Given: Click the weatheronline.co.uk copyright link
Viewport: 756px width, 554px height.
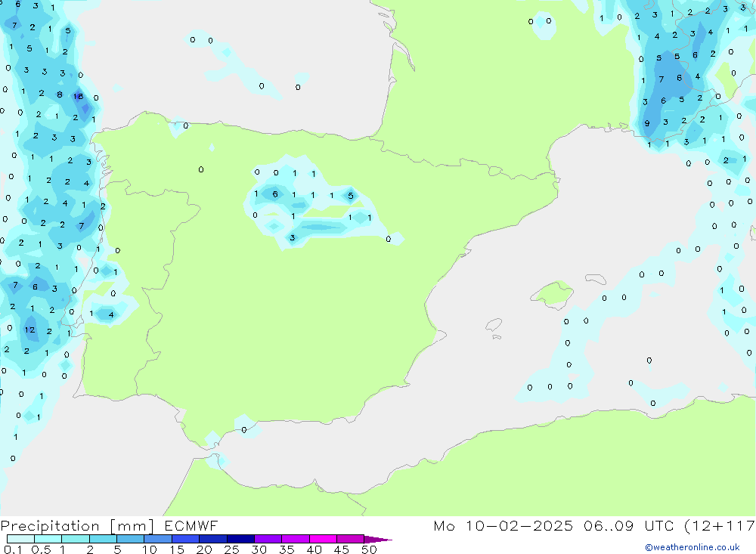Looking at the screenshot, I should click(x=692, y=547).
